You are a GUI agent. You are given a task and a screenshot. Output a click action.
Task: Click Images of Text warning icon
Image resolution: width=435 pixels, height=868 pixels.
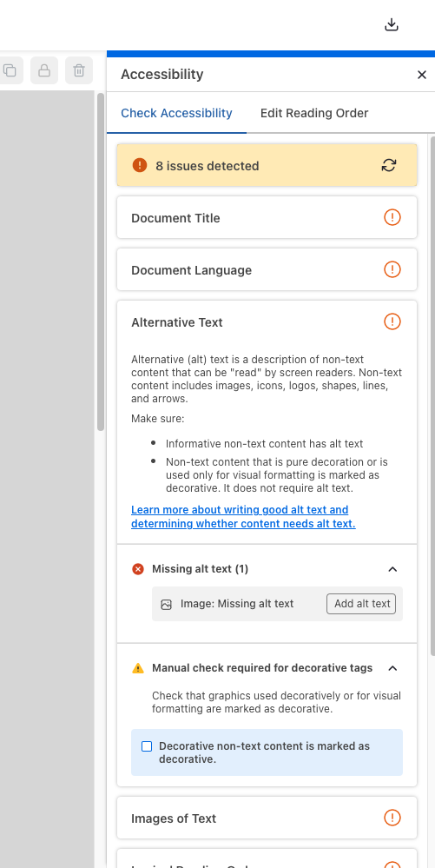[x=392, y=818]
